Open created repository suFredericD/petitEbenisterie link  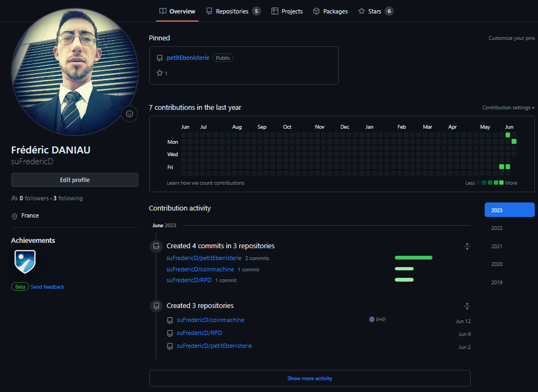click(214, 346)
